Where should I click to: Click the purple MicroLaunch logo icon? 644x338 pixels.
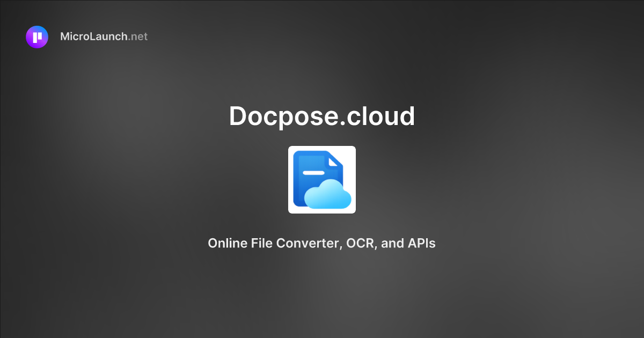(x=37, y=37)
